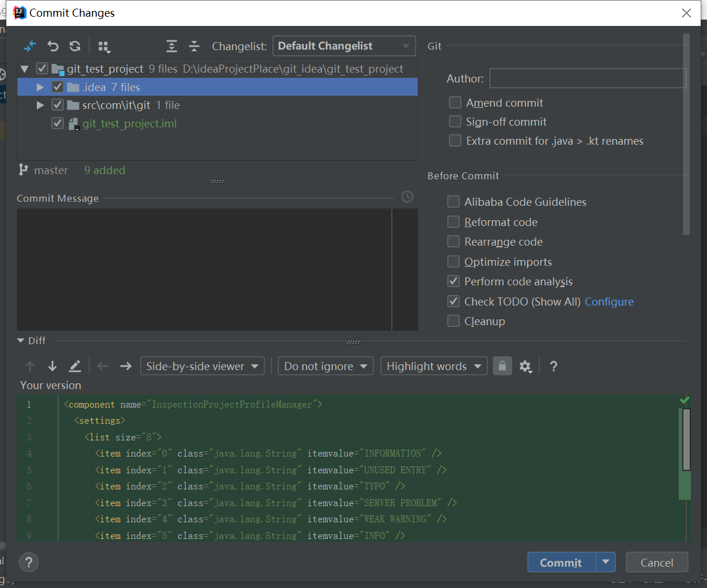Click the green checkmark inspection indicator
This screenshot has height=588, width=707.
click(x=685, y=400)
